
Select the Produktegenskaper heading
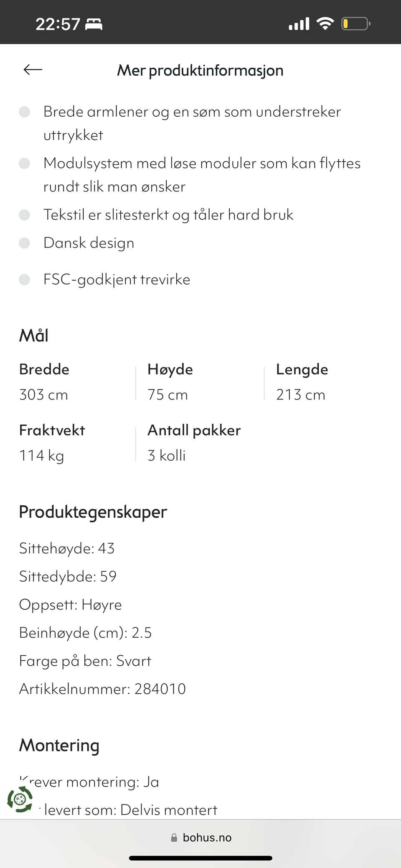pos(93,512)
